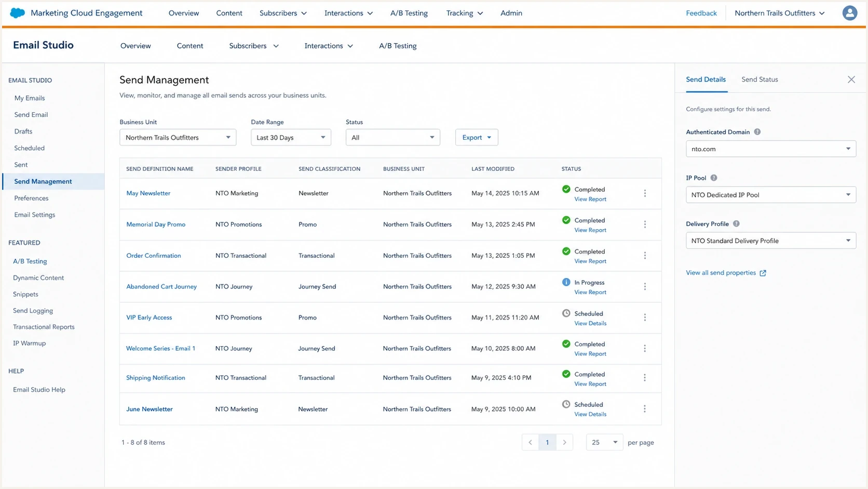This screenshot has width=868, height=489.
Task: Open Send Management in the sidebar
Action: [x=43, y=181]
